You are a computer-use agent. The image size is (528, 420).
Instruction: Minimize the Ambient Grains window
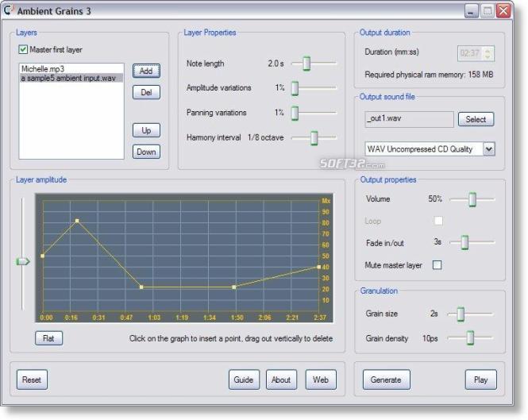click(x=472, y=11)
